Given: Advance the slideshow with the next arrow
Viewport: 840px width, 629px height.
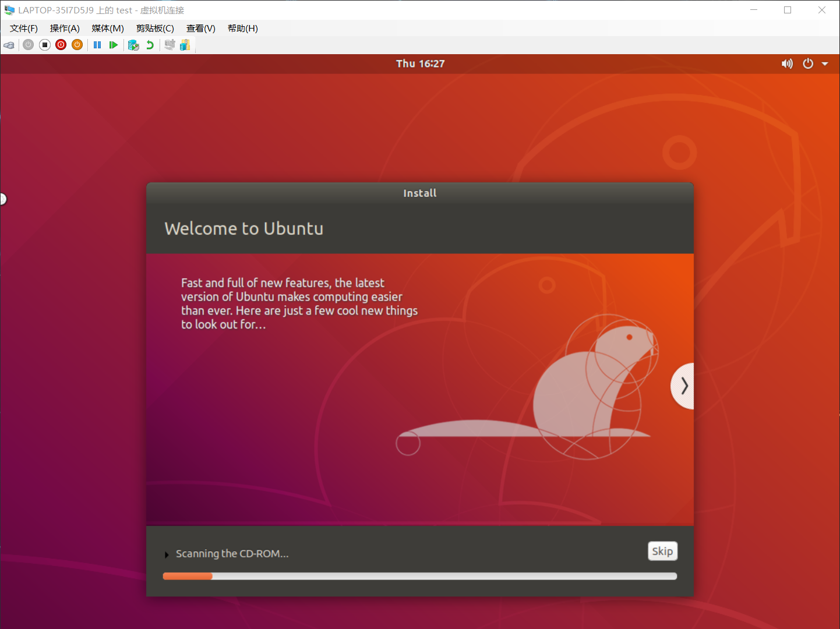Looking at the screenshot, I should coord(684,386).
